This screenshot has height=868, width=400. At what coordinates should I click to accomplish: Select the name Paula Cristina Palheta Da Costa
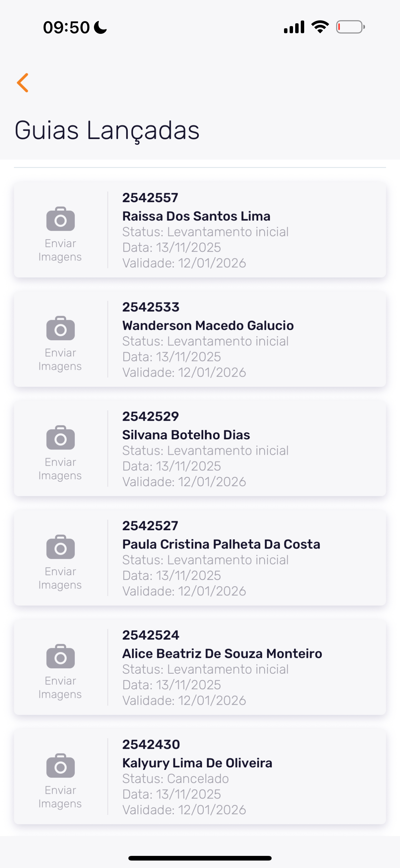pos(221,544)
